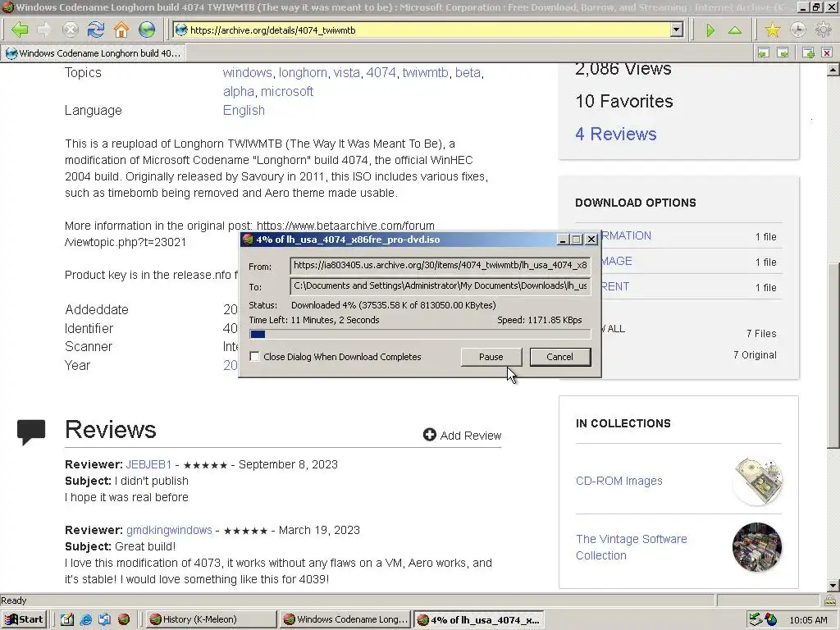Open Preferences with the gear icon
This screenshot has width=840, height=630.
tap(824, 30)
